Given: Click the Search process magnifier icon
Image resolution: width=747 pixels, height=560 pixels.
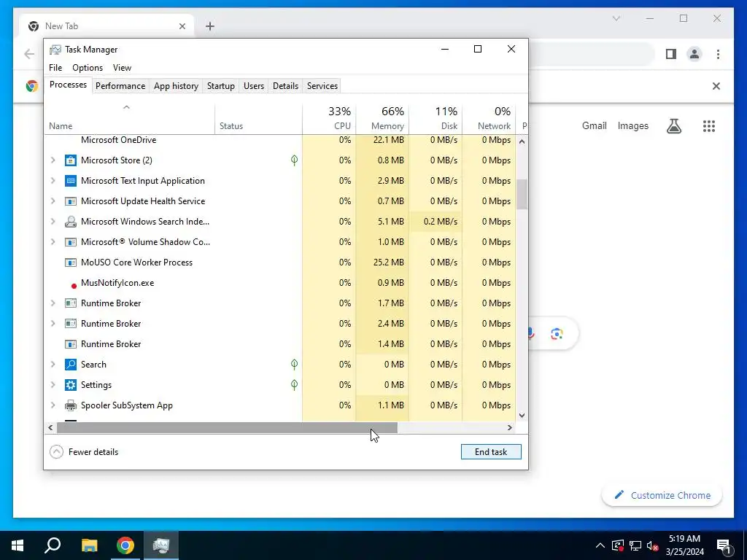Looking at the screenshot, I should 71,365.
